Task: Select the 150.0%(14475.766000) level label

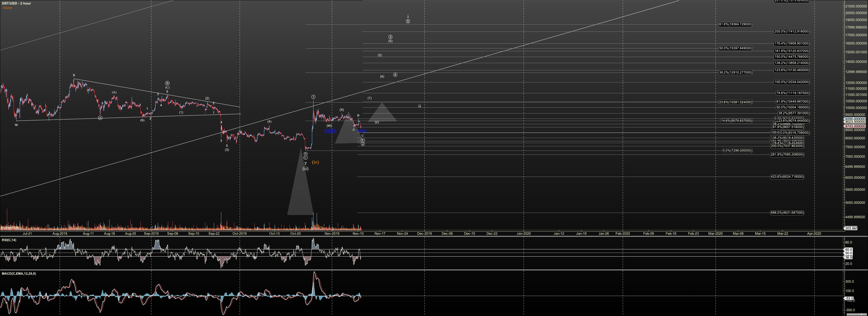Action: click(x=792, y=57)
